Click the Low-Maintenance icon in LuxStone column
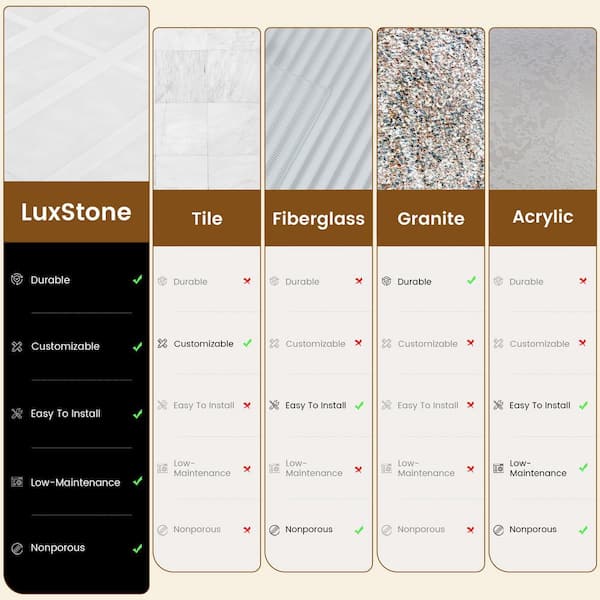 16,482
